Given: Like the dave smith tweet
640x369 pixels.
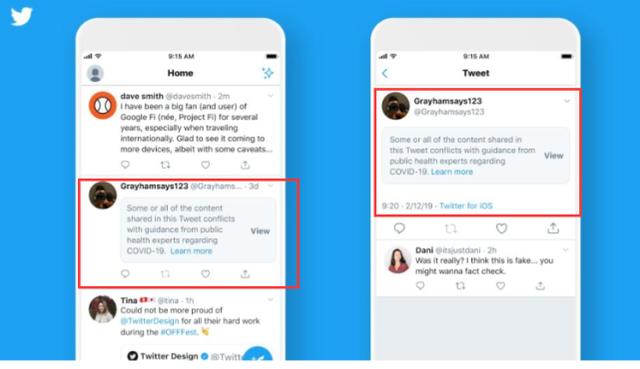Looking at the screenshot, I should 205,165.
